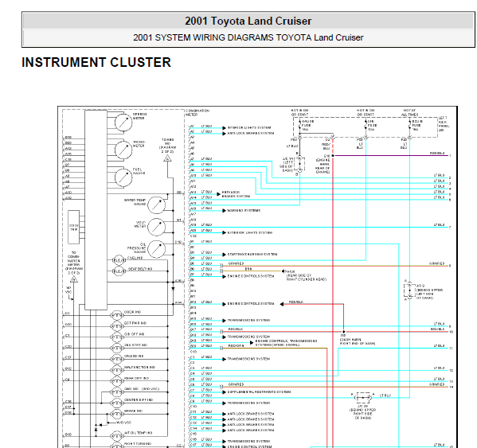
Task: Select the SEAT BELT IND lamp symbol
Action: [x=119, y=271]
